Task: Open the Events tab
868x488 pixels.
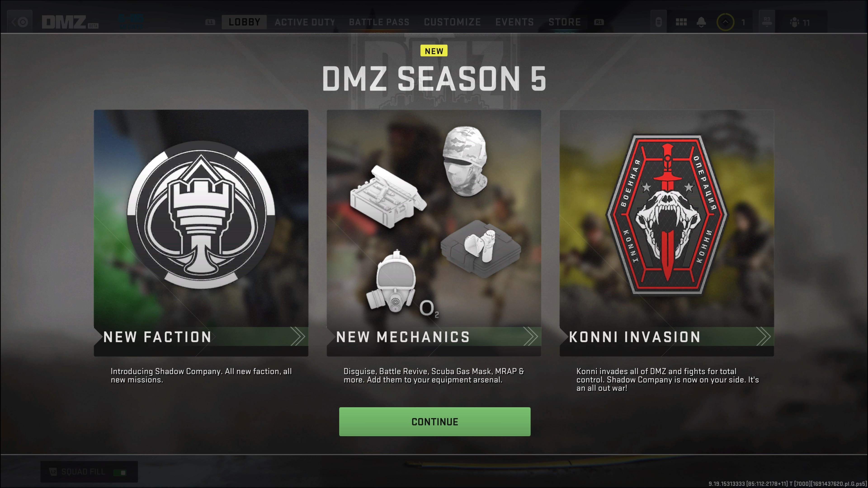Action: [x=514, y=22]
